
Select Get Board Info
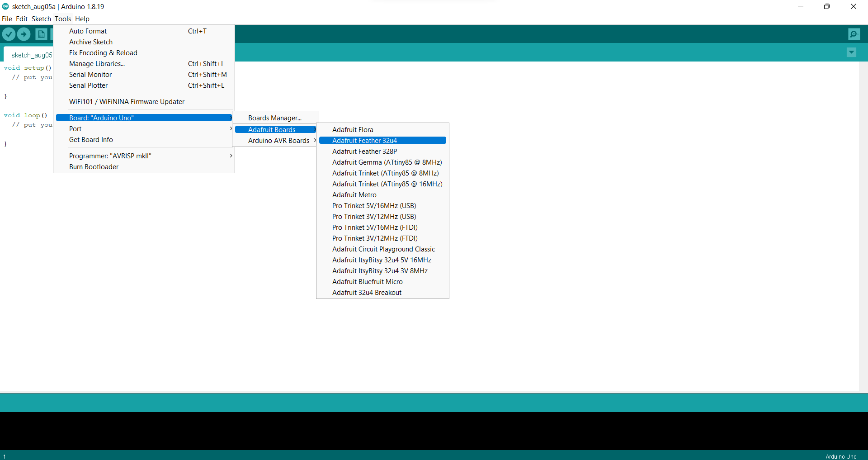[91, 139]
